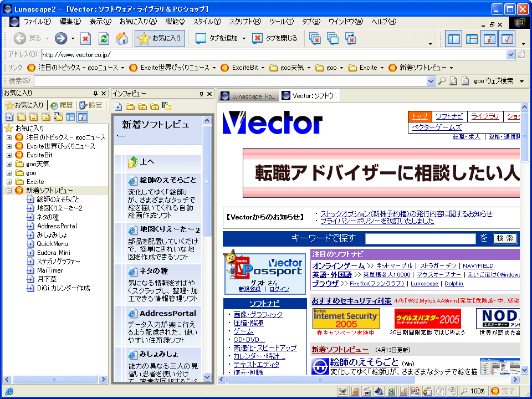The width and height of the screenshot is (532, 399).
Task: Toggle the お気に入り star button in the main toolbar
Action: click(x=160, y=38)
